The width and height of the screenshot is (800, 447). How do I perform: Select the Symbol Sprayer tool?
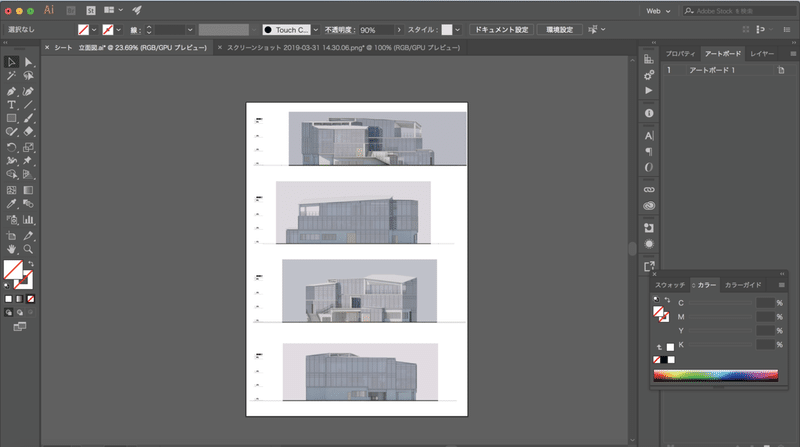(x=11, y=220)
